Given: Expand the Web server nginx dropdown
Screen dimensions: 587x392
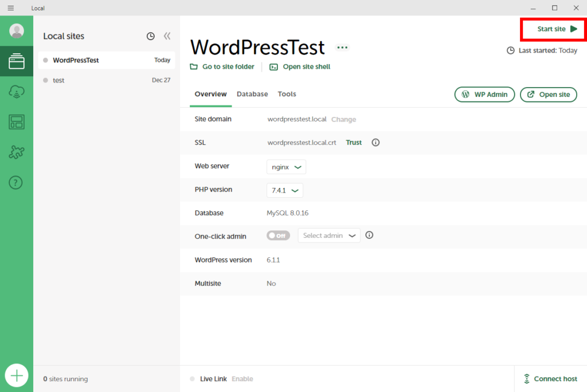Looking at the screenshot, I should click(286, 167).
